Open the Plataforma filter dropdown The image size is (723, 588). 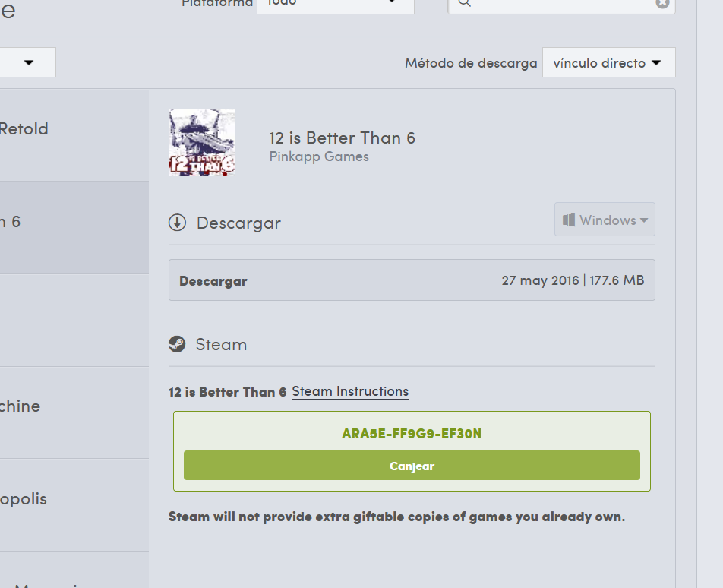[x=336, y=5]
